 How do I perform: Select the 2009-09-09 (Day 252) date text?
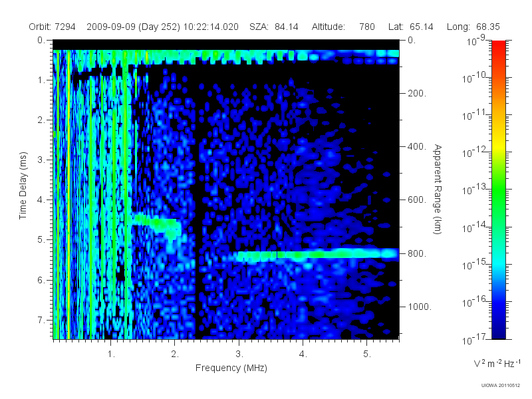(134, 27)
